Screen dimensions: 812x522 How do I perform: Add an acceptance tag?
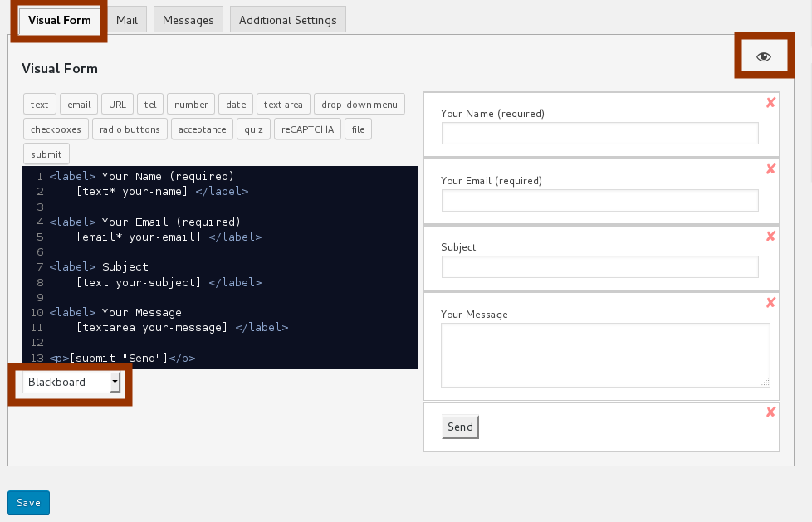click(202, 129)
